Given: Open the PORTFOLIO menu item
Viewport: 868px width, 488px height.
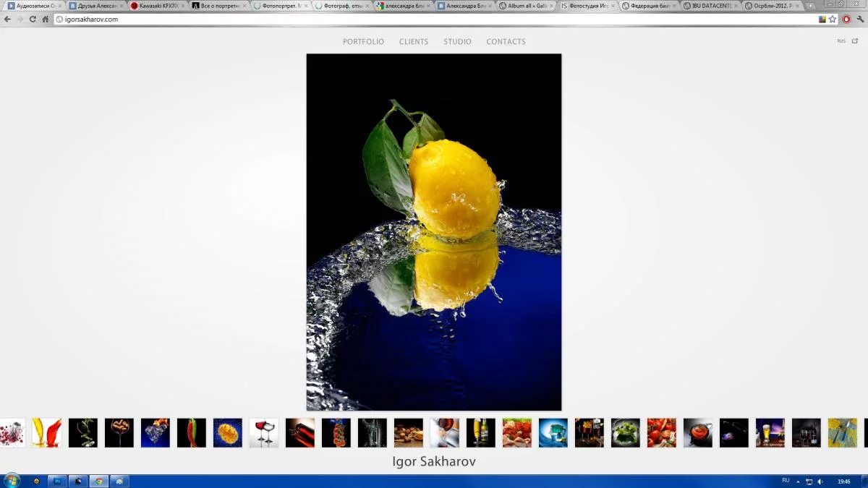Looking at the screenshot, I should click(363, 42).
